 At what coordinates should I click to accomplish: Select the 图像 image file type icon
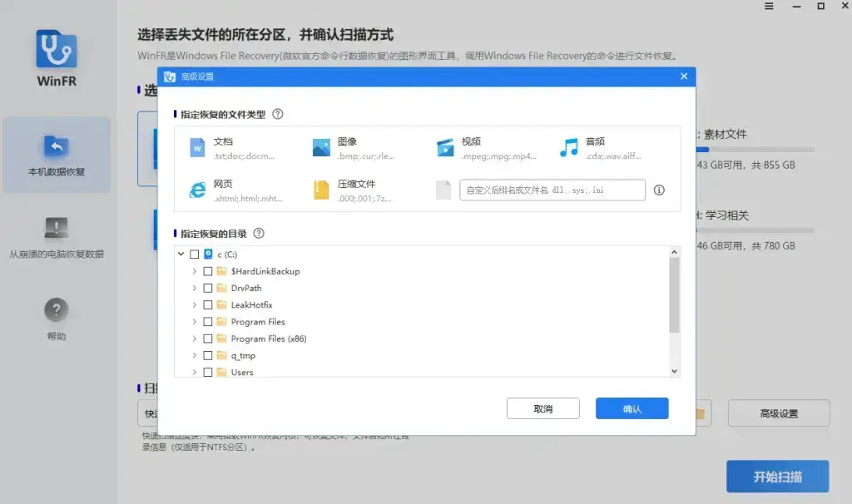click(x=320, y=146)
